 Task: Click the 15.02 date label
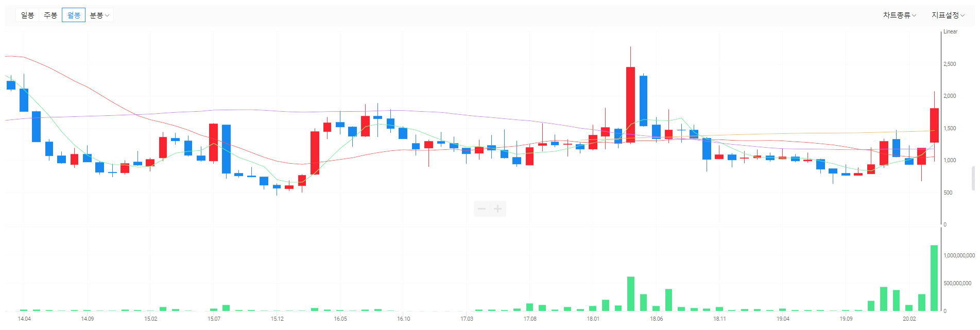click(x=150, y=319)
